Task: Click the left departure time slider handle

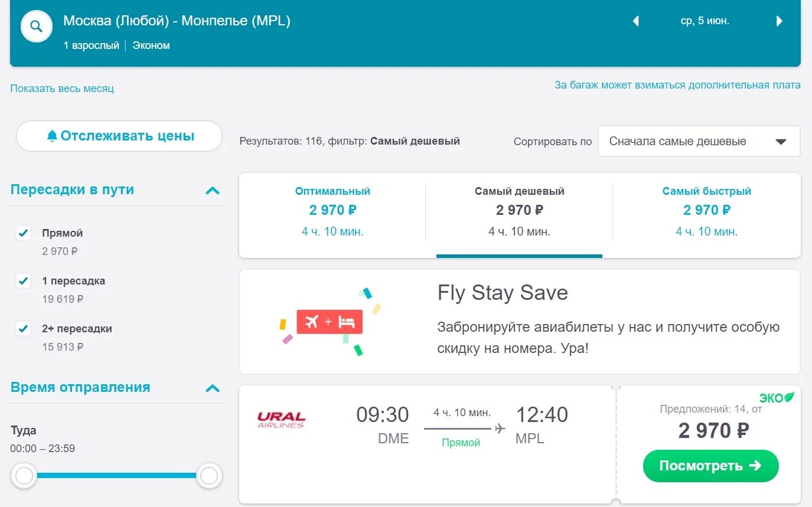Action: (24, 476)
